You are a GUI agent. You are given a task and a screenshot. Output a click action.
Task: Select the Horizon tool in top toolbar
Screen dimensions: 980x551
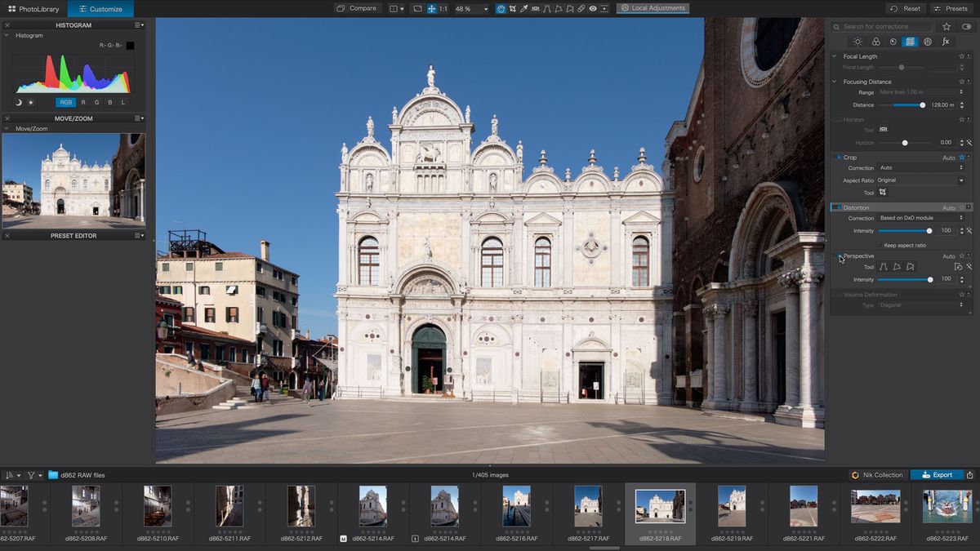pos(535,8)
